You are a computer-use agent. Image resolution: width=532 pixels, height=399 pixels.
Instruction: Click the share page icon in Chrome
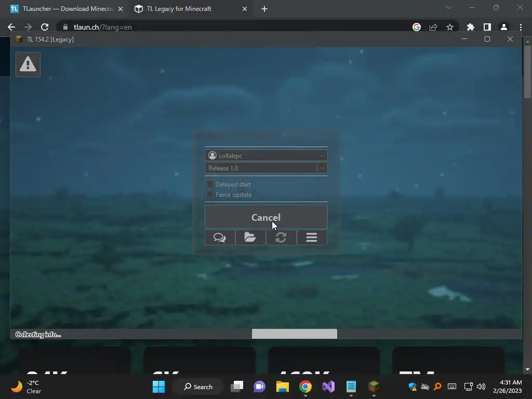[433, 27]
